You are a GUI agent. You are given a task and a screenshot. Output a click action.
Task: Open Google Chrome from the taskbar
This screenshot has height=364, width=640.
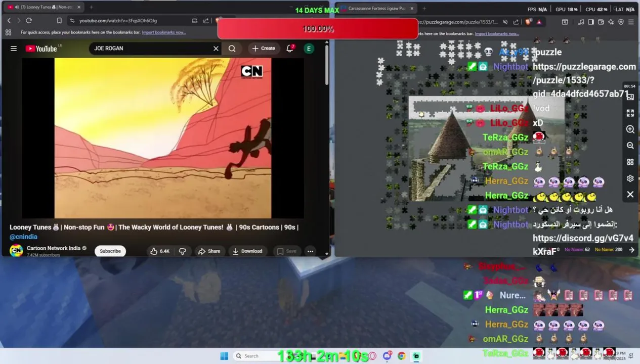pyautogui.click(x=401, y=356)
